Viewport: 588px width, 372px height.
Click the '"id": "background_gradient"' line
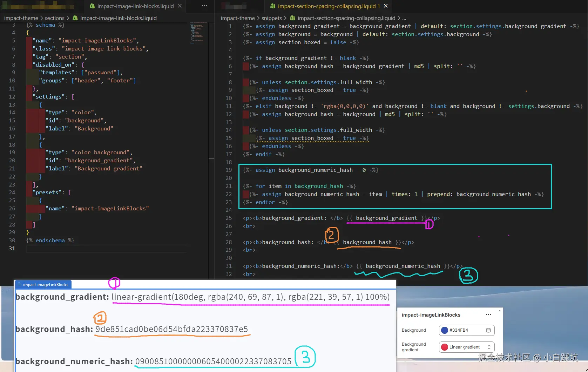(x=90, y=161)
